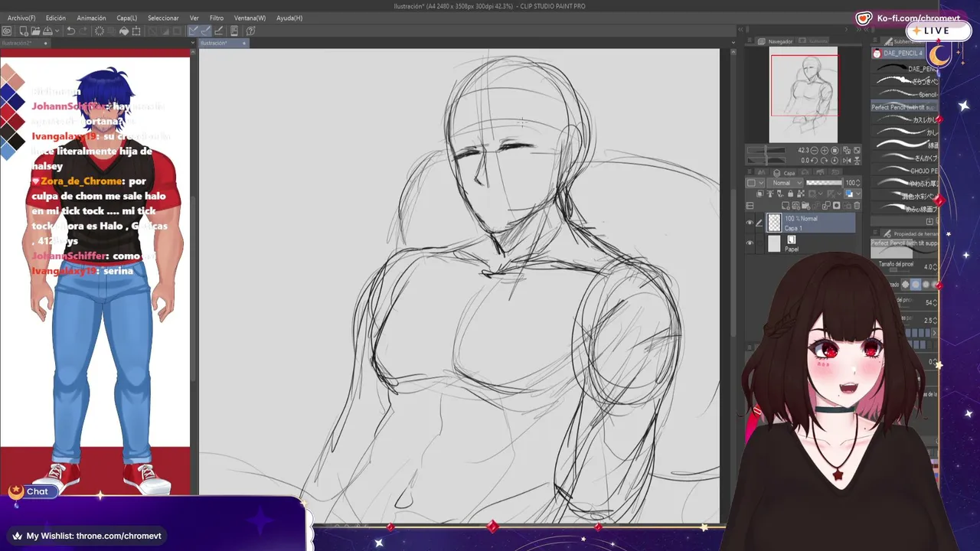980x551 pixels.
Task: Click navigator flip horizontal icon
Action: click(x=847, y=161)
